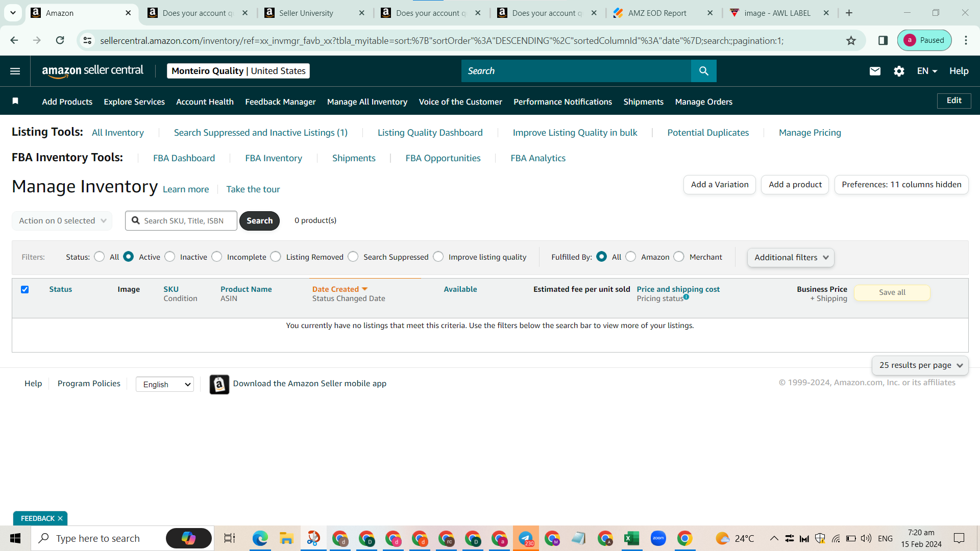Open the EN language dropdown in header
The height and width of the screenshot is (551, 980).
point(927,71)
